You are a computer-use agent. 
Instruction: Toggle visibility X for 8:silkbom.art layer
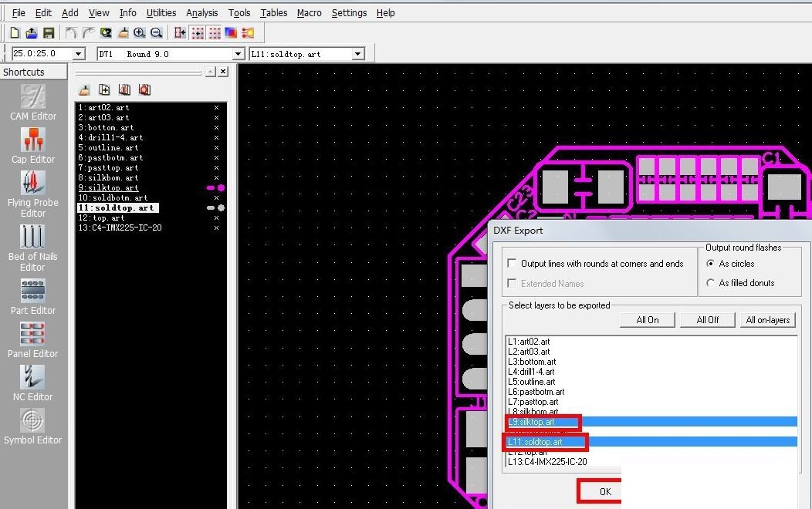tap(216, 178)
